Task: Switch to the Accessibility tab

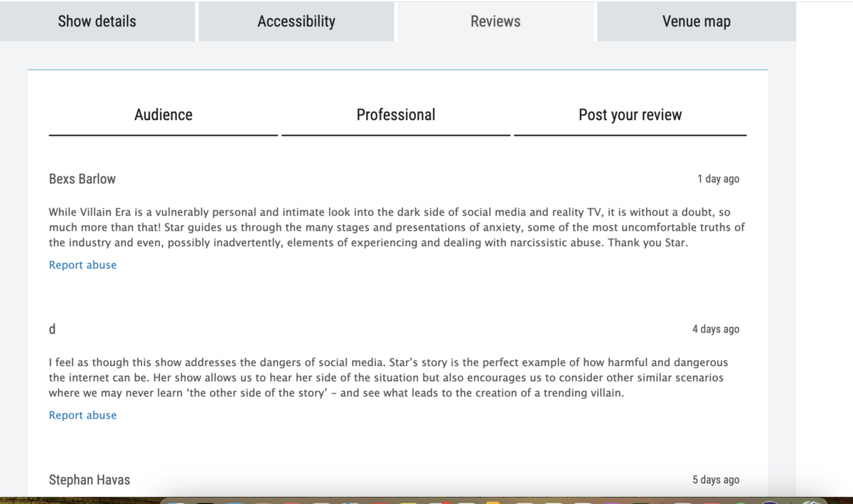Action: click(296, 21)
